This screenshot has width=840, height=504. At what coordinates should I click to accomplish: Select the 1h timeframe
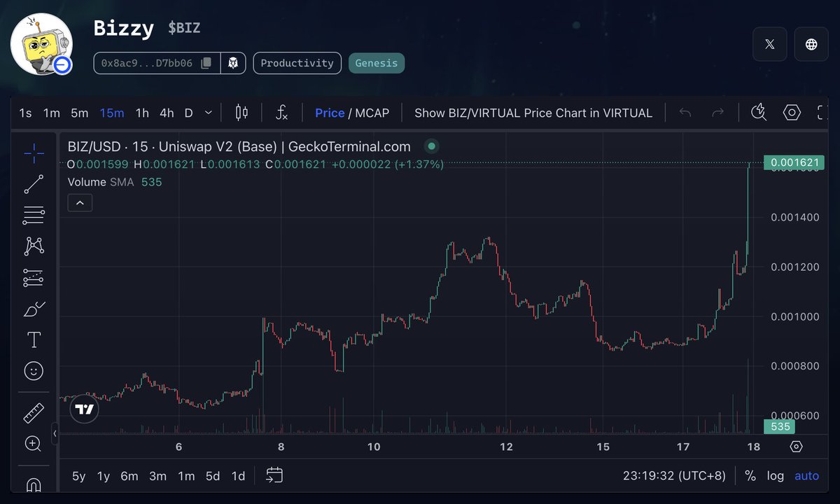[142, 113]
